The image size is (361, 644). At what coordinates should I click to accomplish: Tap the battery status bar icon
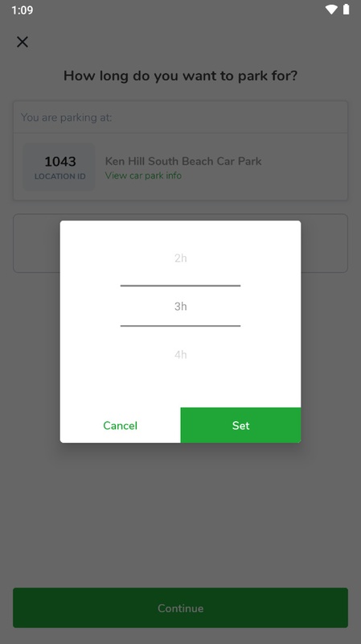click(347, 10)
